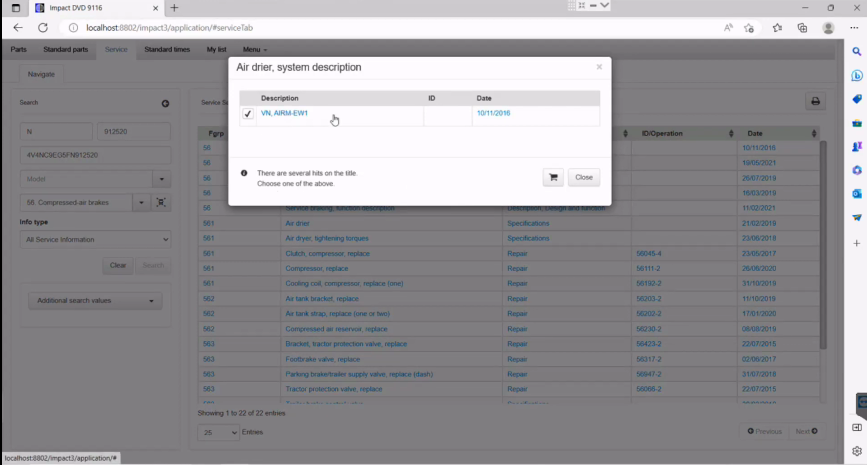Open the VN, AIRM-EW1 link
Screen dimensions: 867x465
(x=284, y=114)
